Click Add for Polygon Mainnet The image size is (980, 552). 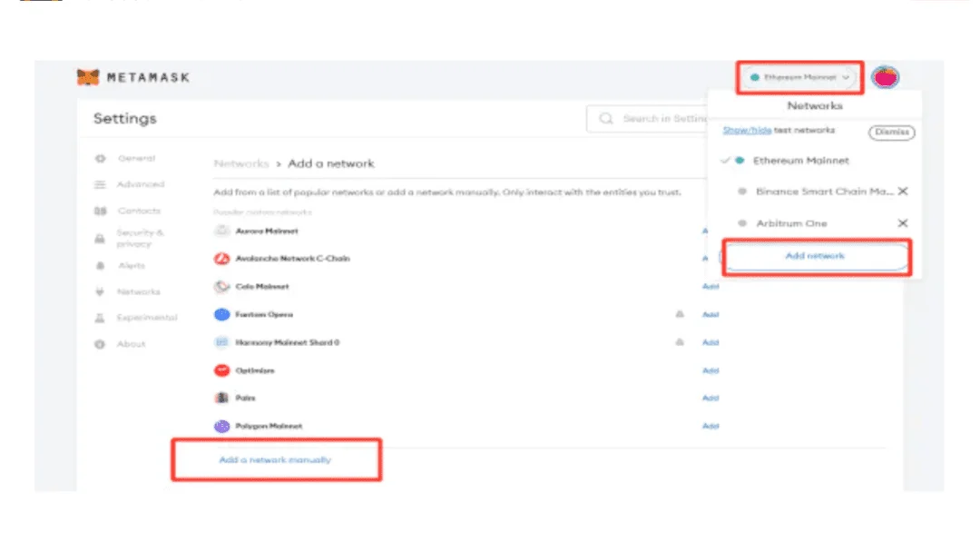point(710,426)
